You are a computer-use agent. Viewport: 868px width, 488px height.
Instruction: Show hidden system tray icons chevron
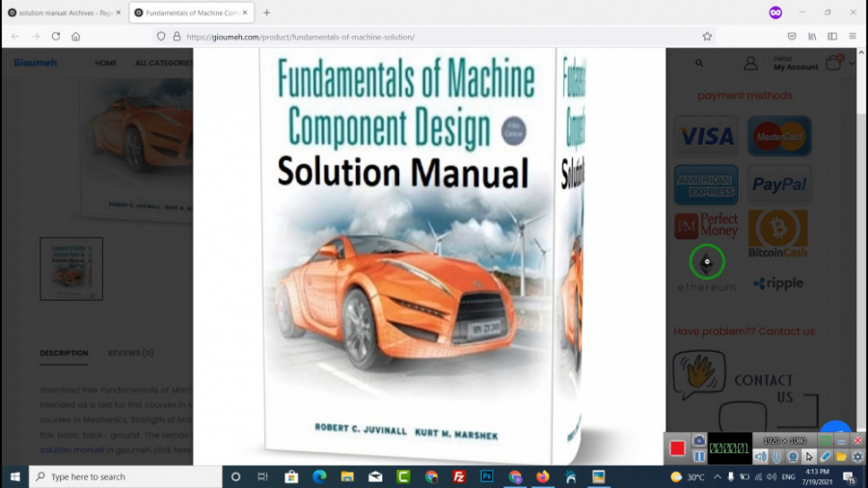pos(718,476)
